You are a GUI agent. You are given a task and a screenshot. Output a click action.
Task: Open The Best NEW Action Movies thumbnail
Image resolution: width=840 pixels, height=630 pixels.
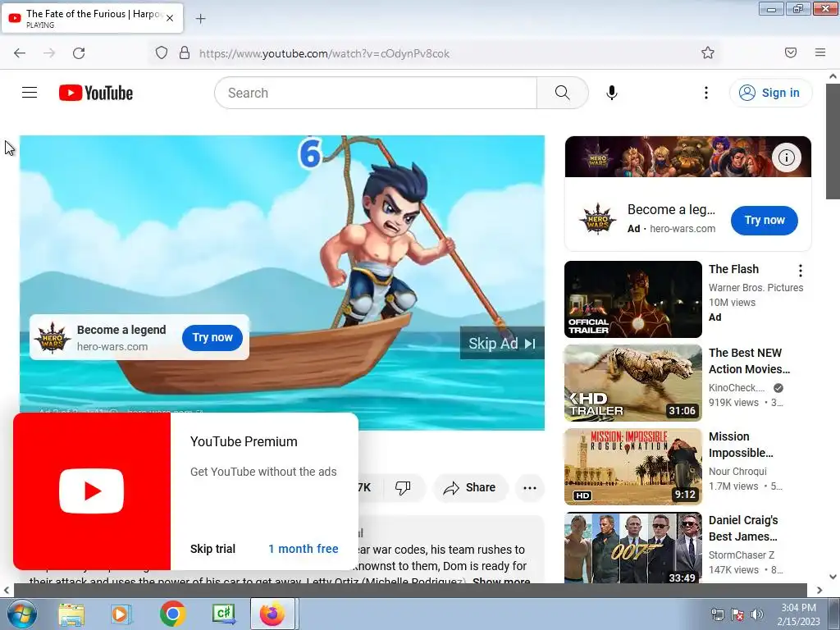633,383
